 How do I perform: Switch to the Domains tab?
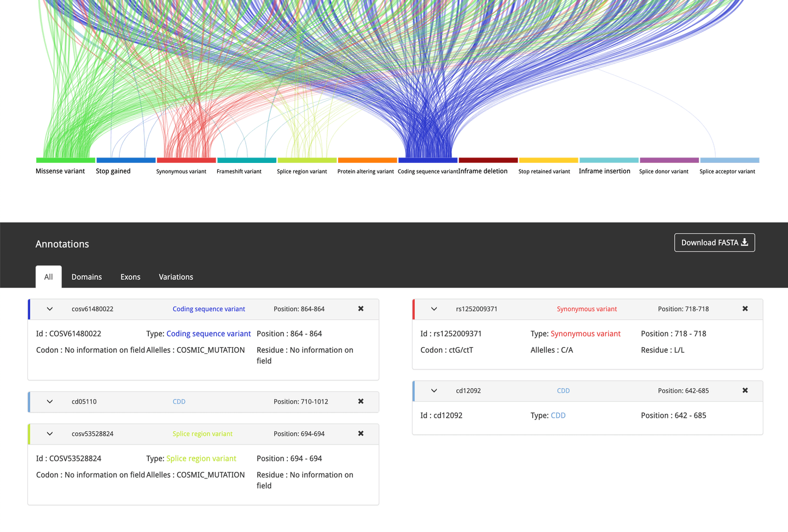(x=86, y=277)
